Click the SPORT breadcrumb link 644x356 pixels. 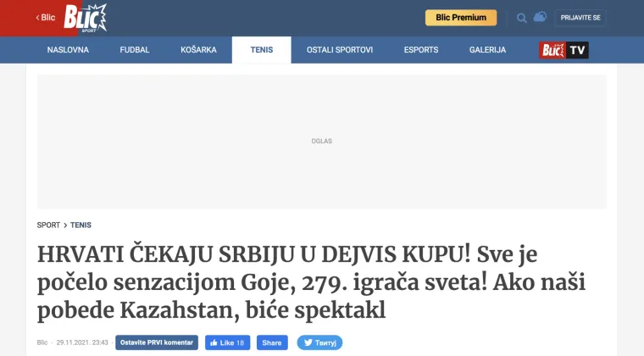48,225
